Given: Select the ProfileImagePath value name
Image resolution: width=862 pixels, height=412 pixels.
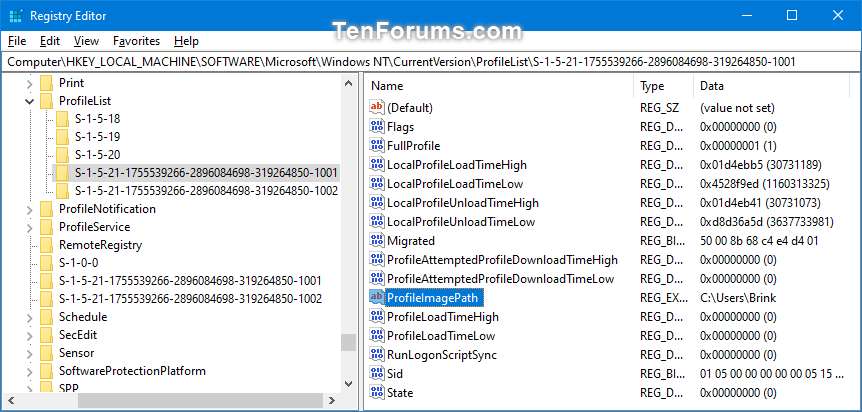Looking at the screenshot, I should pos(435,298).
